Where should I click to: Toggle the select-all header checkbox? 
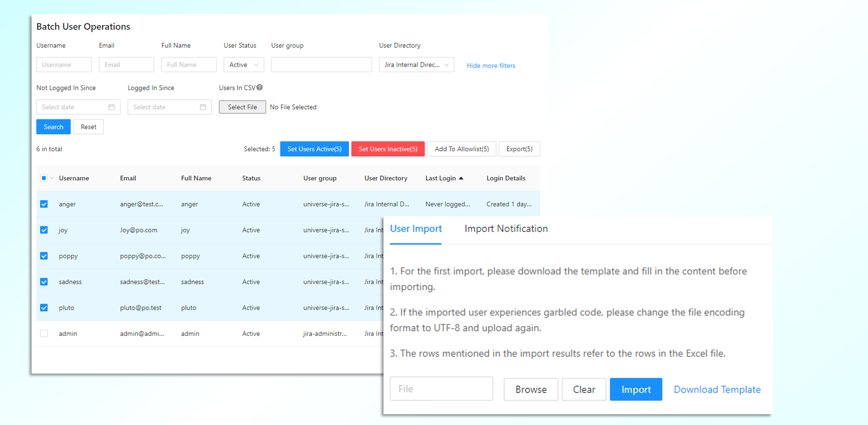click(44, 178)
